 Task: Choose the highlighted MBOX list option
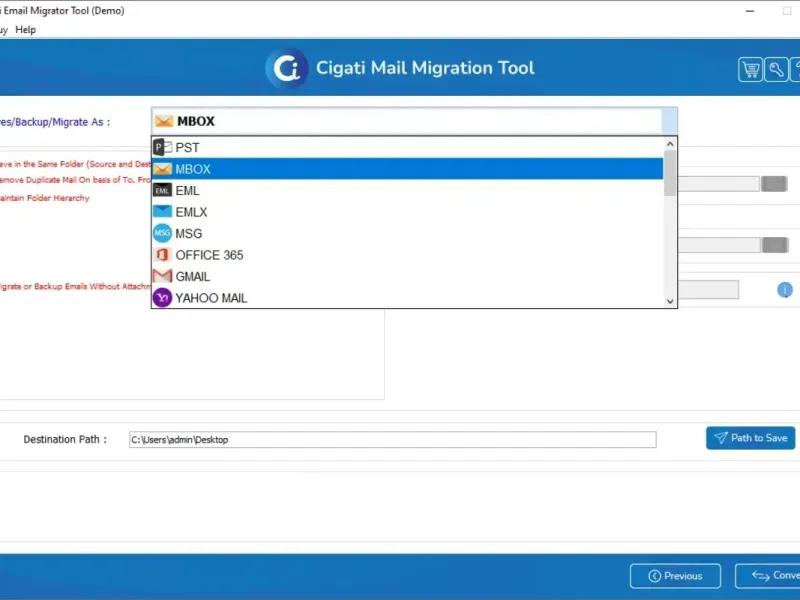(x=407, y=169)
